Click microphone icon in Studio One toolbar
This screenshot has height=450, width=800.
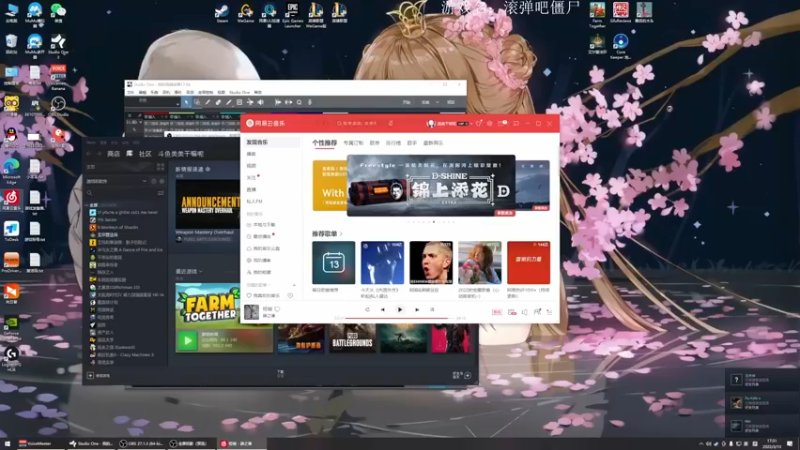[310, 103]
